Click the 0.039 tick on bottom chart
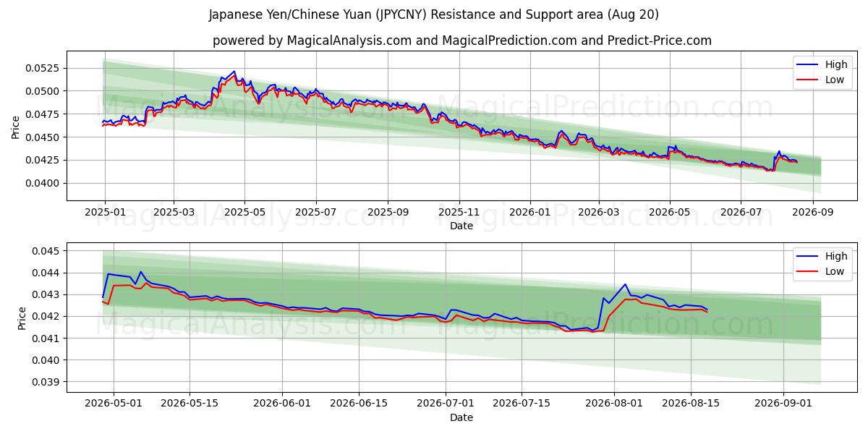 (47, 382)
